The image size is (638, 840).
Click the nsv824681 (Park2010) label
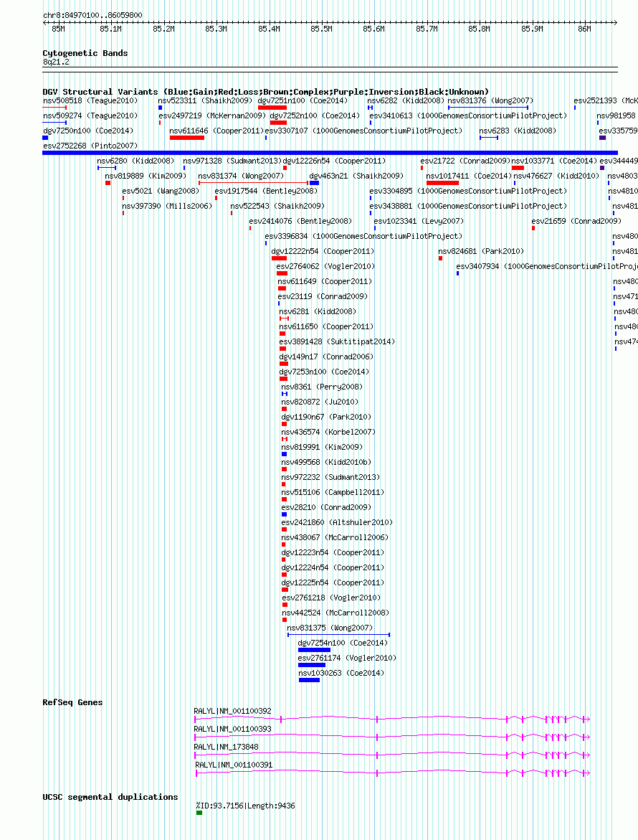click(481, 251)
